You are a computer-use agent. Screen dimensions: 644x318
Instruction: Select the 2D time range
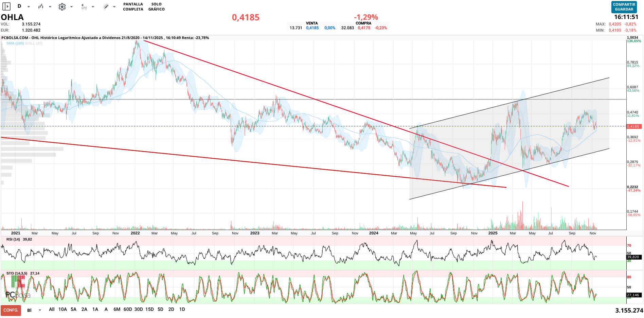(171, 309)
